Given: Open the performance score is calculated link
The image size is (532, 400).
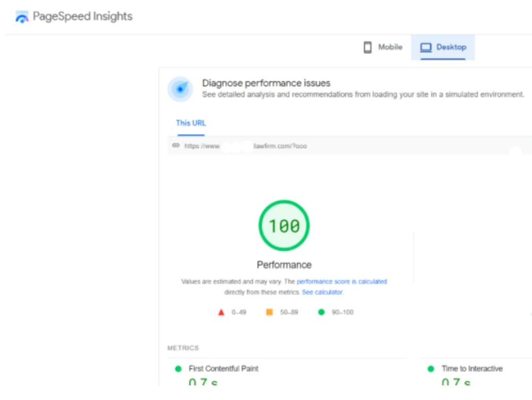Looking at the screenshot, I should [x=342, y=282].
